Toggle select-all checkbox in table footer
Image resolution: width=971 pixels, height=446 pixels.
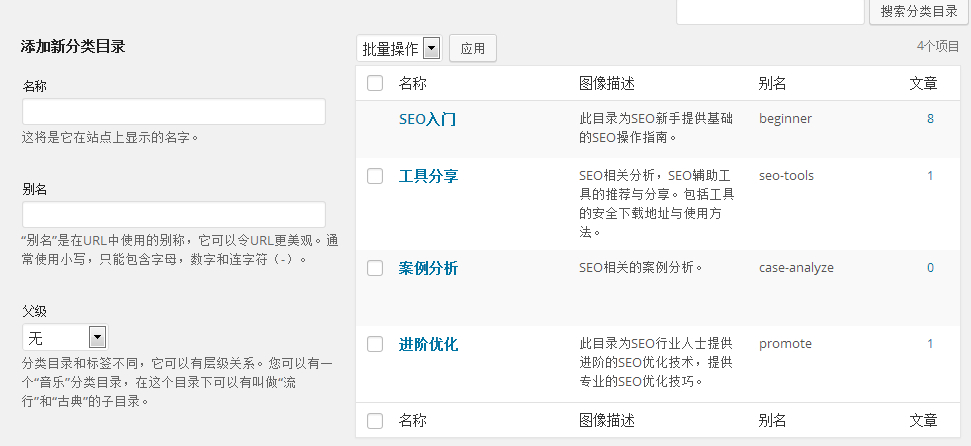(375, 421)
